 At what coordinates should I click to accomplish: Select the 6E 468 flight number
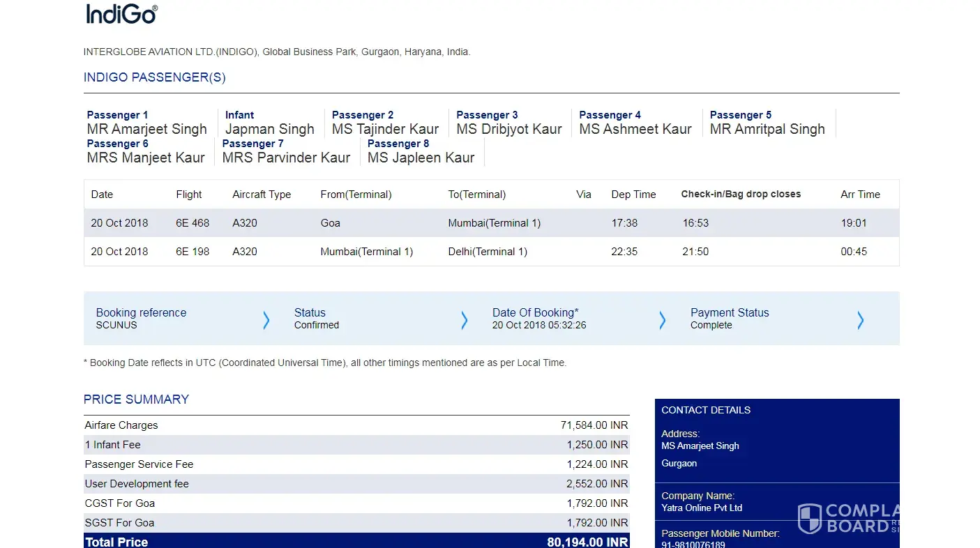[x=193, y=223]
